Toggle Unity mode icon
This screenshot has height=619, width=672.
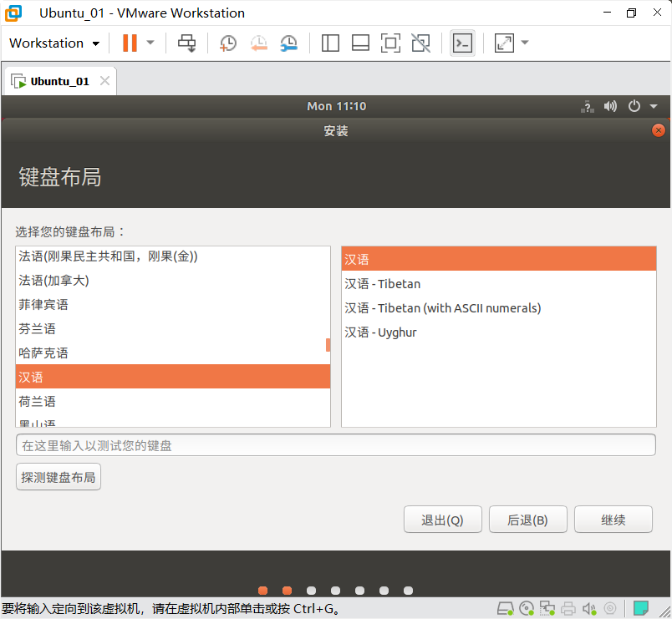[421, 43]
